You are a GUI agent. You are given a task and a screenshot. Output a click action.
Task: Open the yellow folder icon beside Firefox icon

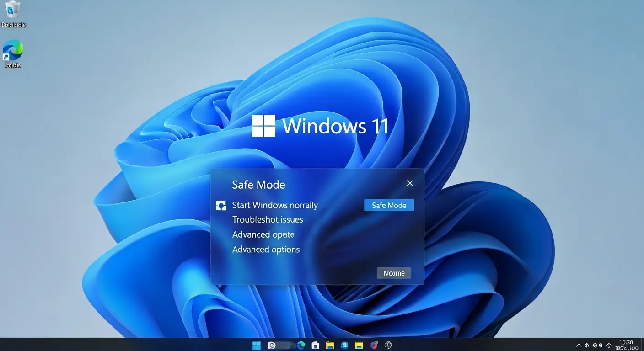(359, 346)
